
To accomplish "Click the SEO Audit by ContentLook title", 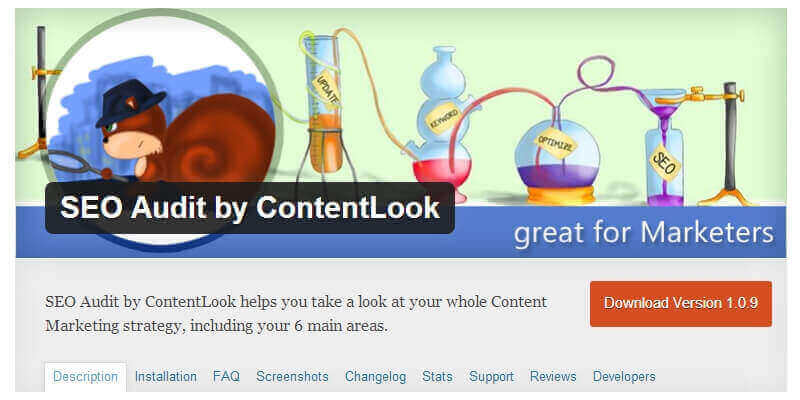I will coord(250,208).
